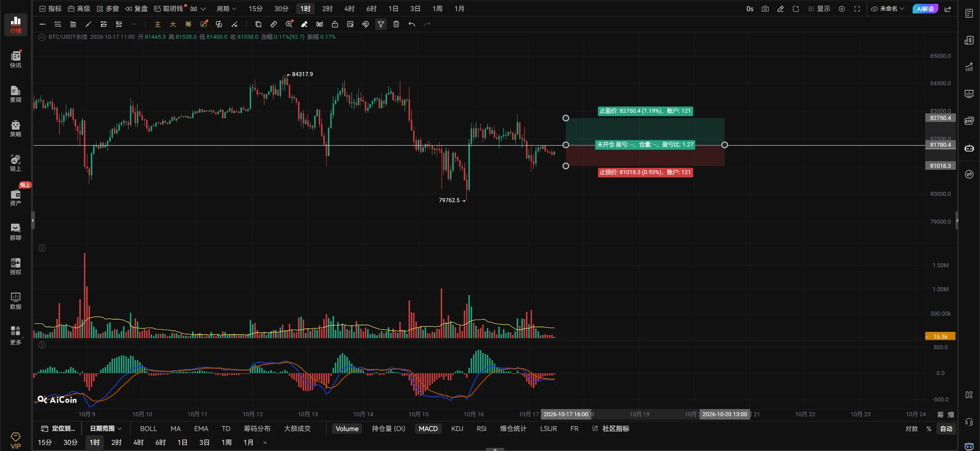Image resolution: width=980 pixels, height=451 pixels.
Task: Click 定位到... locate button
Action: coord(58,428)
